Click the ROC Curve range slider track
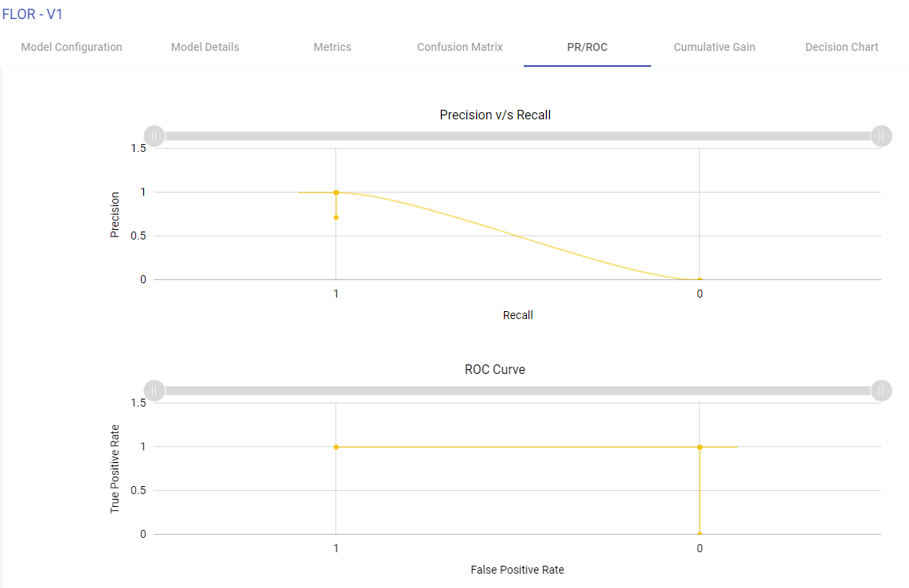Viewport: 909px width, 588px height. click(517, 391)
